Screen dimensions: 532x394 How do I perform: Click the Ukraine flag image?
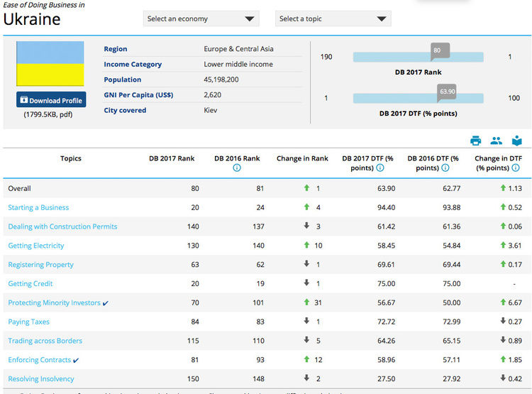(x=50, y=63)
